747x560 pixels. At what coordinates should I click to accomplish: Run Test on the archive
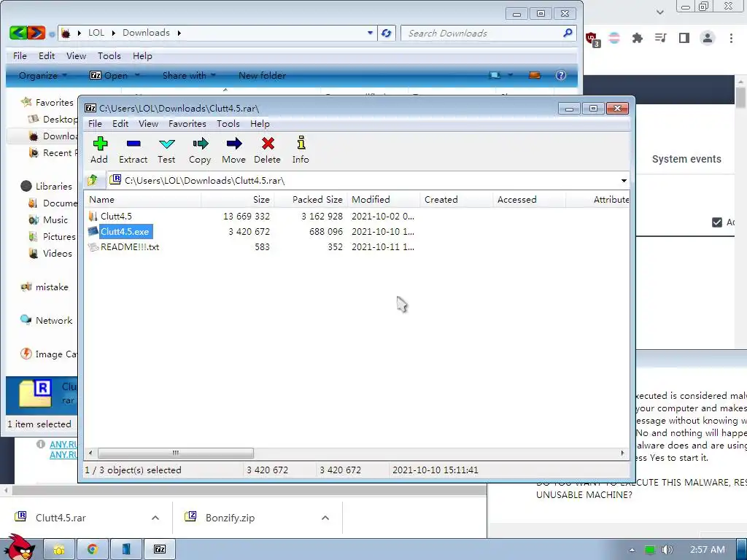pyautogui.click(x=166, y=150)
